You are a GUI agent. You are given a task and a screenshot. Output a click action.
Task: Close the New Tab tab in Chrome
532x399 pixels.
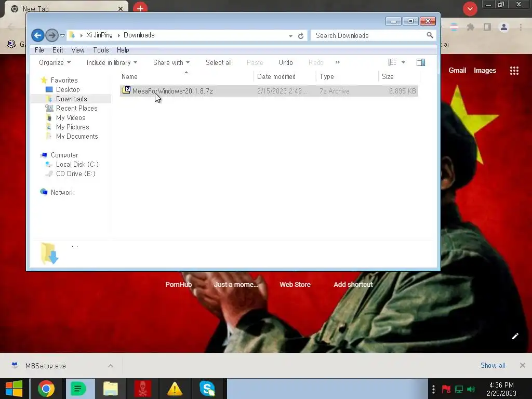point(121,9)
